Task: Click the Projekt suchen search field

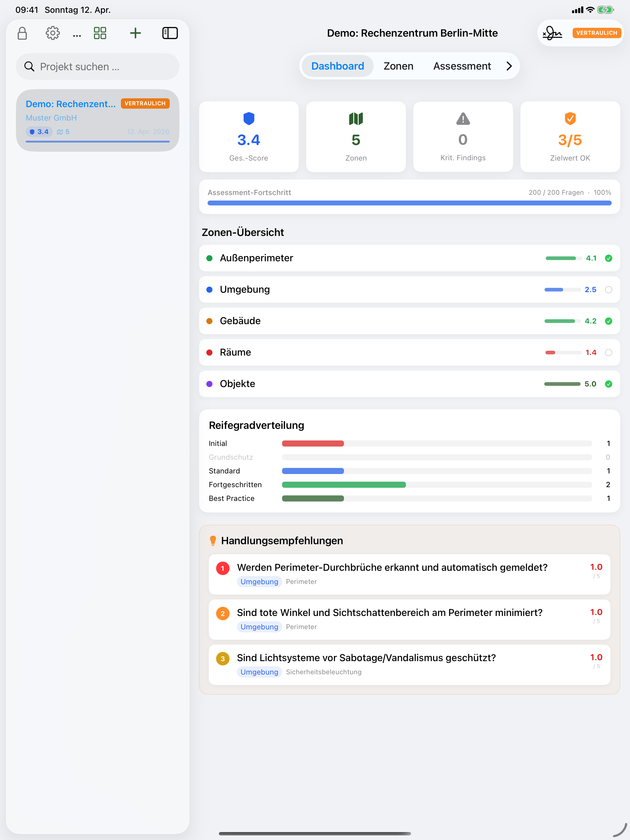Action: (97, 67)
